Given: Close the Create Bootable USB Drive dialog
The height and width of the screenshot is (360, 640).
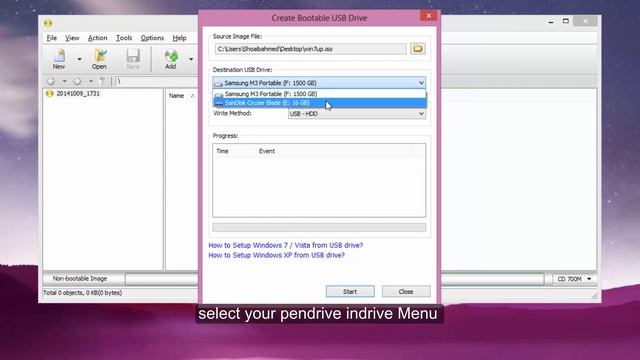Looking at the screenshot, I should pos(429,16).
